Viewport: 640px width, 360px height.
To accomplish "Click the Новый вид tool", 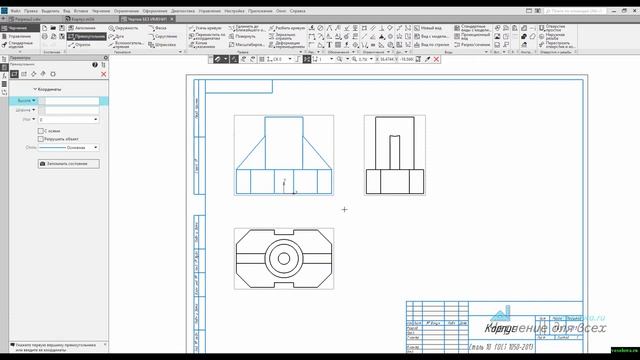I will coord(428,28).
